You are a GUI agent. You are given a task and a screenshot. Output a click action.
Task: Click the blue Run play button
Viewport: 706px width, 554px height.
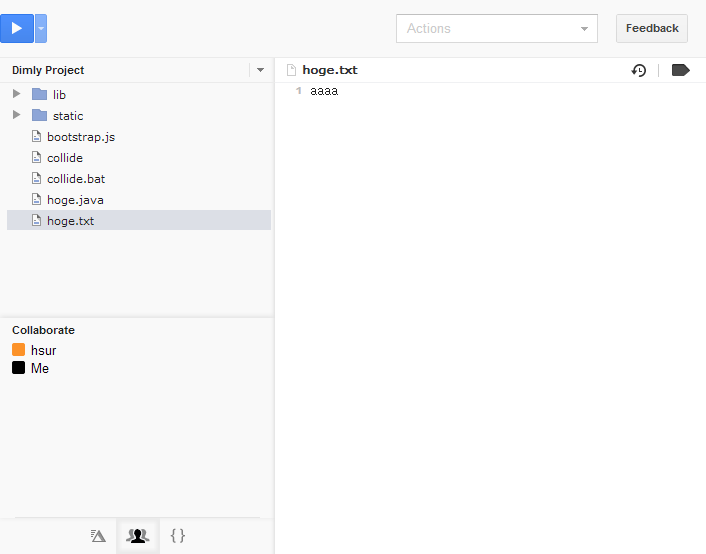pyautogui.click(x=17, y=28)
